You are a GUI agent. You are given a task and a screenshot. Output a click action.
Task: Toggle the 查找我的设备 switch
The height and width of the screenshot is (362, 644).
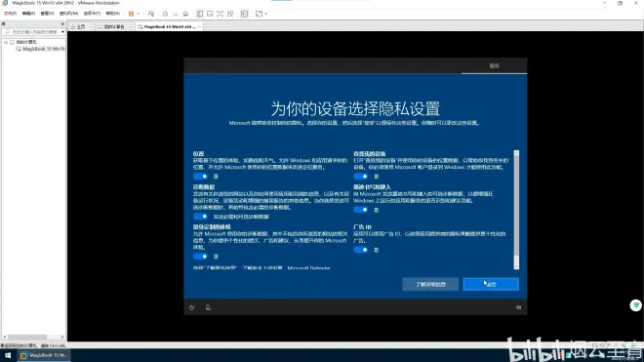(361, 177)
